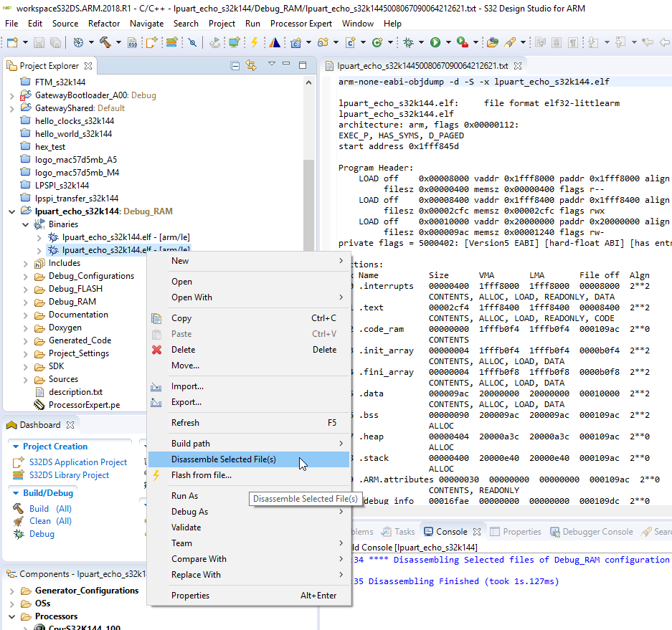Toggle Link with Editor in Project Explorer
Screen dimensions: 672x630
coord(251,66)
